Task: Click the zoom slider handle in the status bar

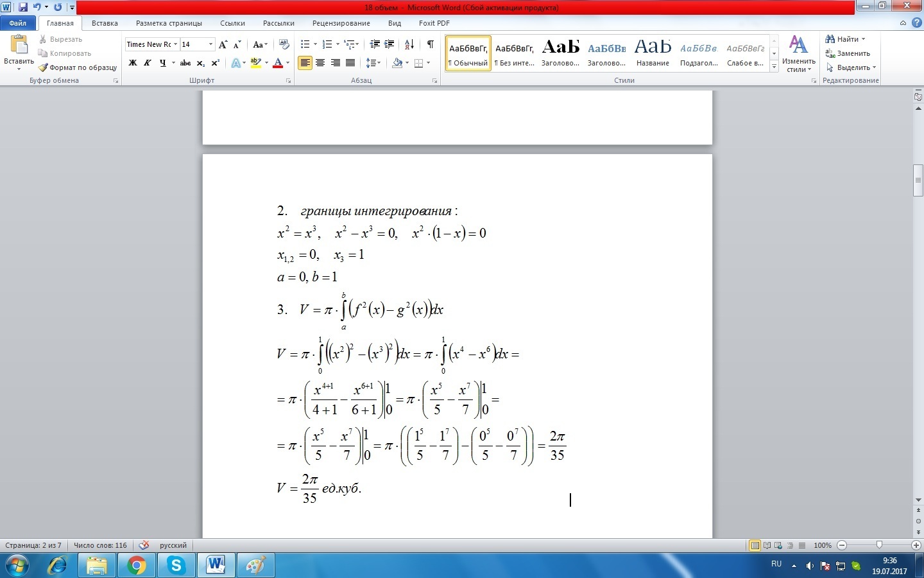Action: point(879,545)
